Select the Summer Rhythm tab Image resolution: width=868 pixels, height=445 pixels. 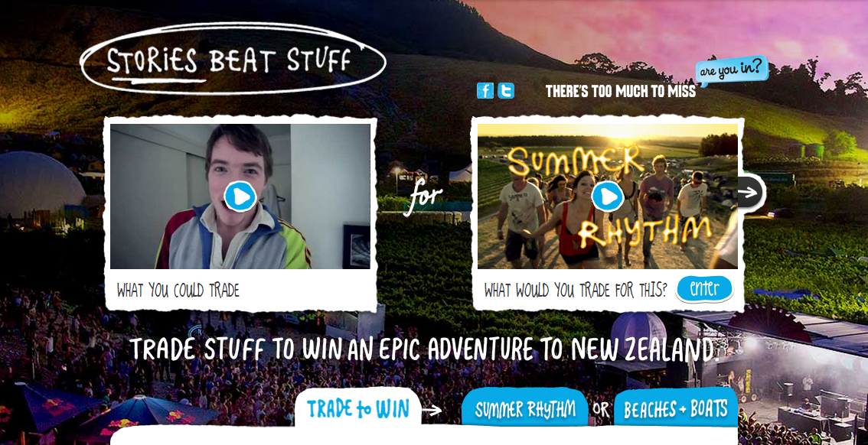click(x=525, y=409)
